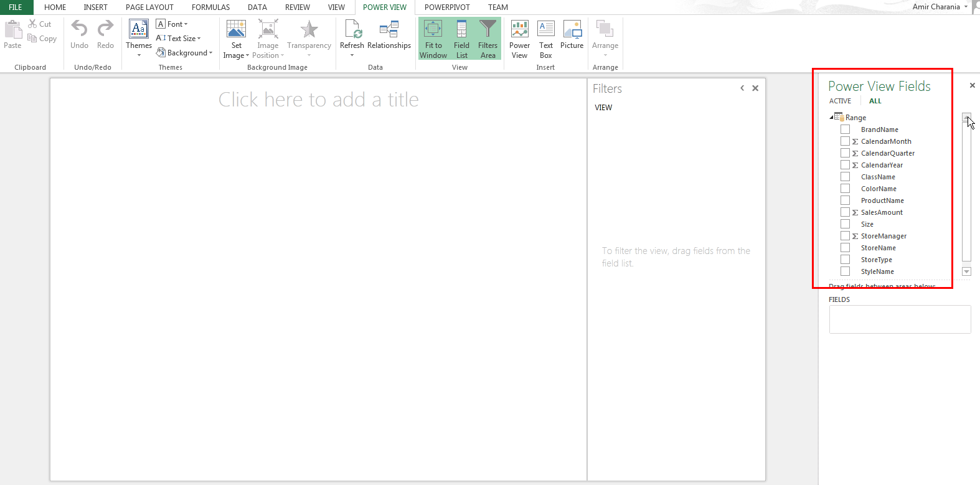
Task: Check the CalendarYear field
Action: pos(845,165)
